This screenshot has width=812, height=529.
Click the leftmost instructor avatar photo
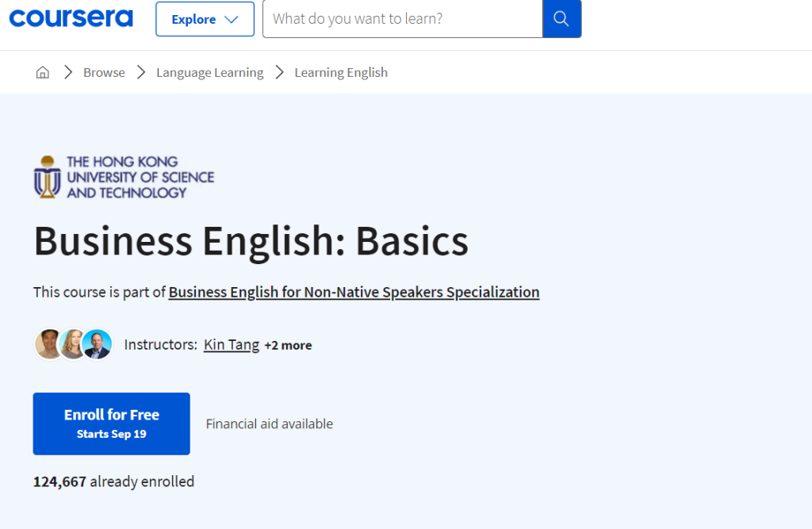tap(48, 344)
